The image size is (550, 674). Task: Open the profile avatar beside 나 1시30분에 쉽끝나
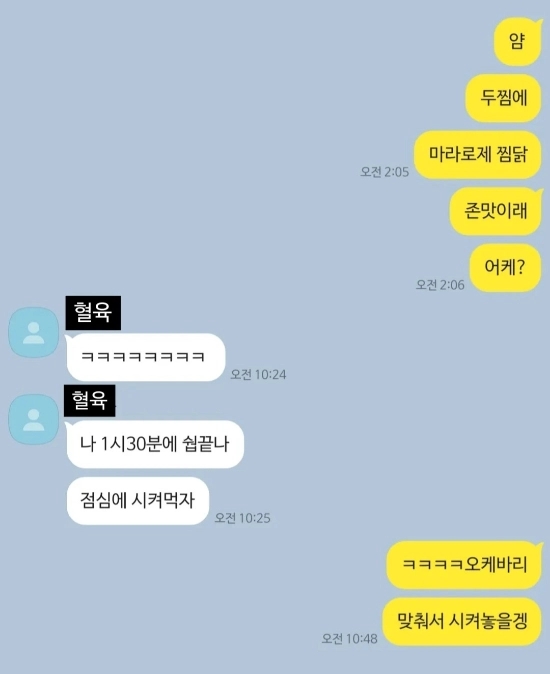[x=34, y=420]
